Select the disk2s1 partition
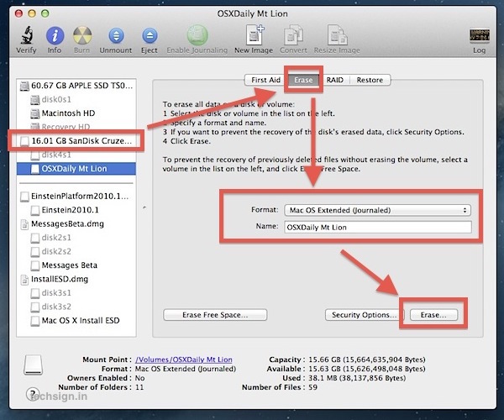504x420 pixels. point(76,238)
